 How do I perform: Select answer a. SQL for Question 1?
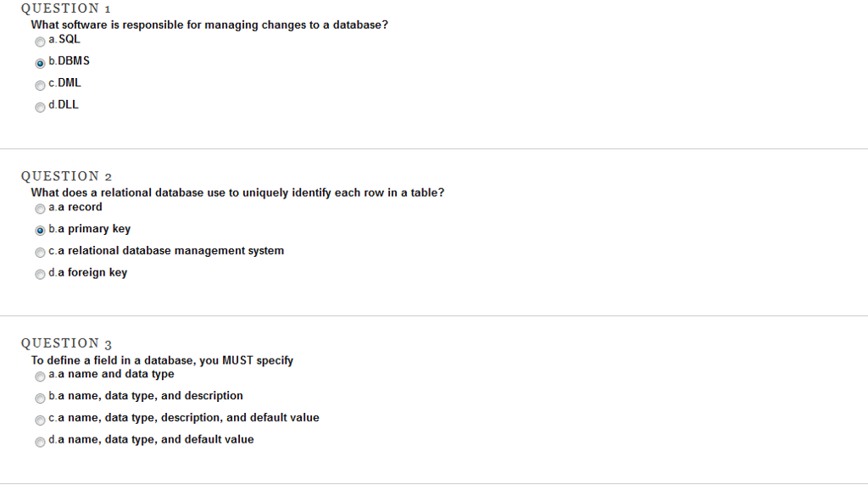click(x=40, y=42)
